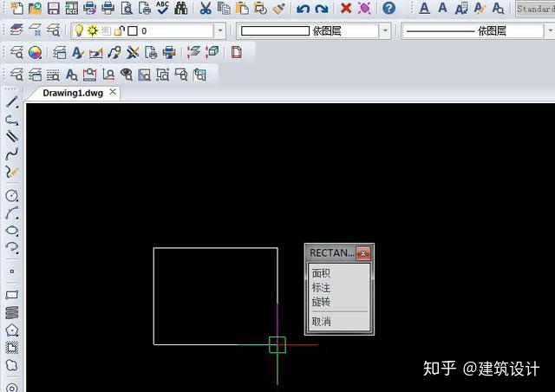This screenshot has width=555, height=392.
Task: Undo the last action
Action: (x=303, y=8)
